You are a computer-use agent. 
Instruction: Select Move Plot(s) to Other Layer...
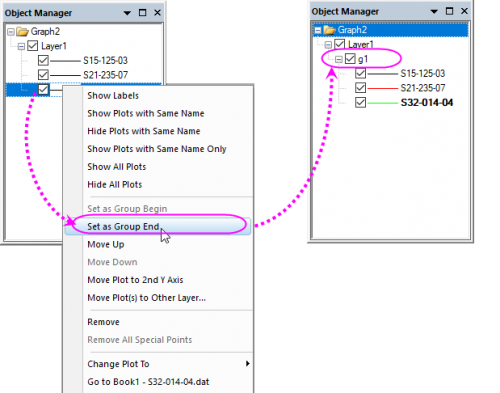(x=147, y=298)
